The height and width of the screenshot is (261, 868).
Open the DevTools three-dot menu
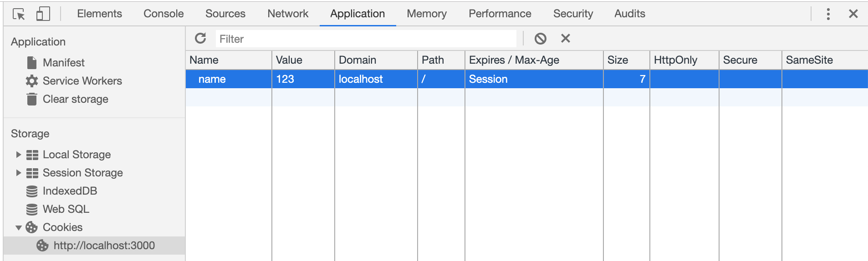[828, 14]
